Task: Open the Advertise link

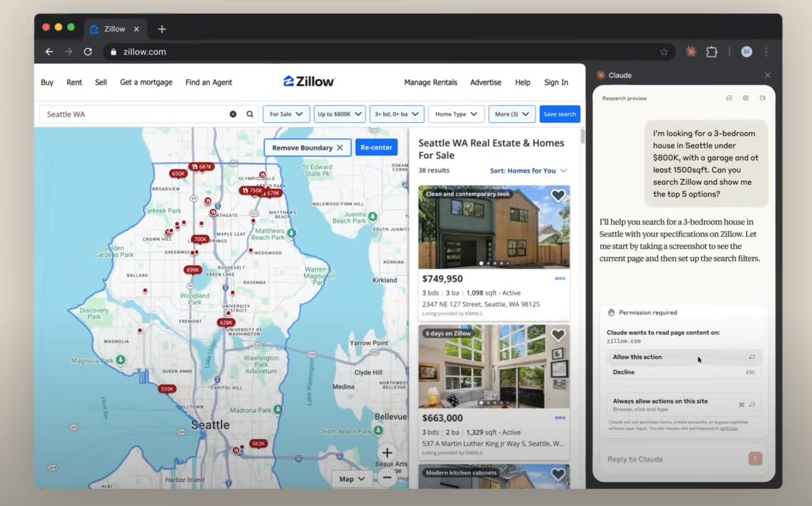Action: 486,82
